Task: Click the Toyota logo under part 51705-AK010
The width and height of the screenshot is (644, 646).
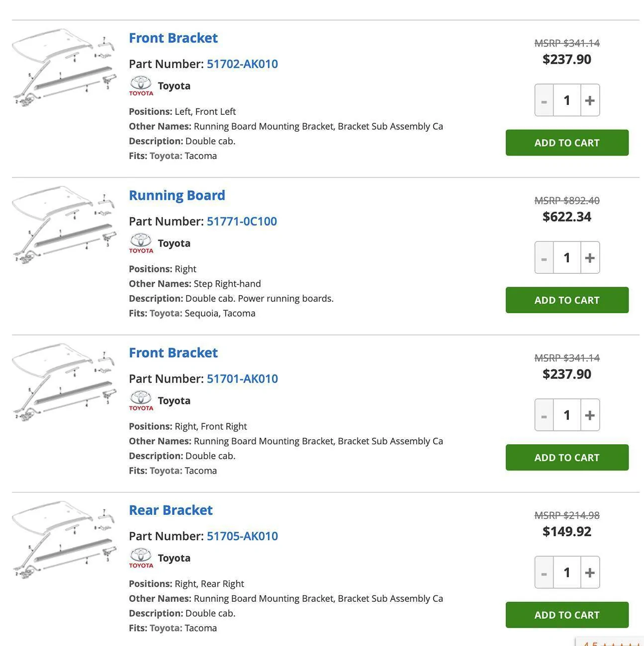Action: pos(141,559)
